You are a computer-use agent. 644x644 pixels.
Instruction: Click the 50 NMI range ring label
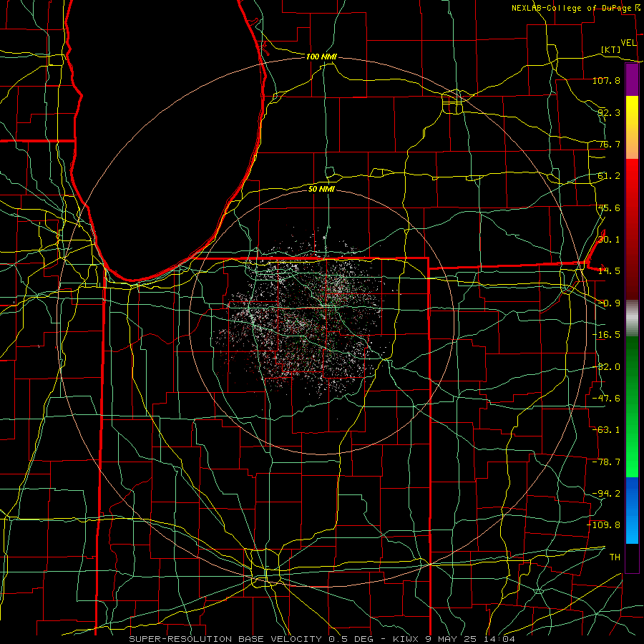pos(321,189)
